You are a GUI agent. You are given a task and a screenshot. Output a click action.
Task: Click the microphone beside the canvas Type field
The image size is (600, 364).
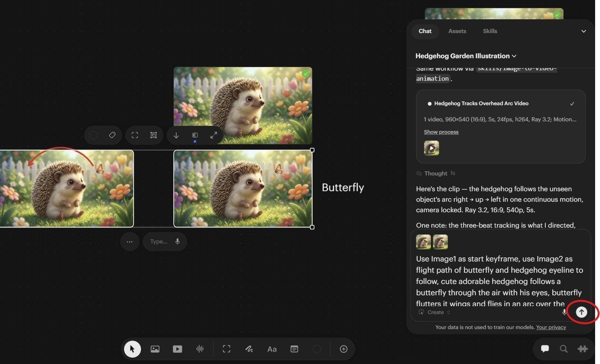pyautogui.click(x=177, y=242)
